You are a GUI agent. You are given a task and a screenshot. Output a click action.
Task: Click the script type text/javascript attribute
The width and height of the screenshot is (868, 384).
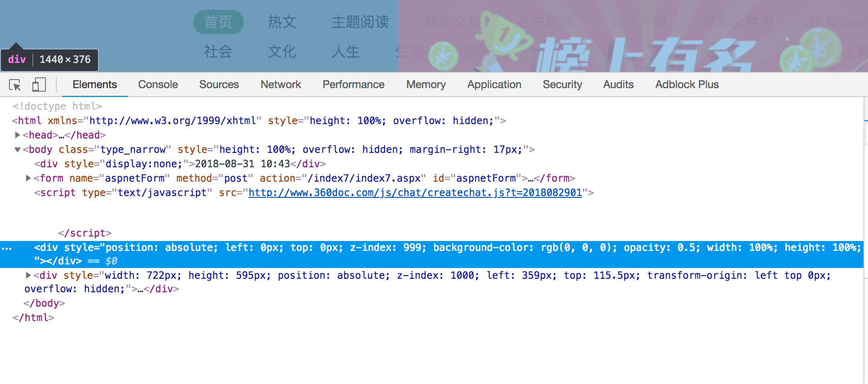[x=147, y=193]
